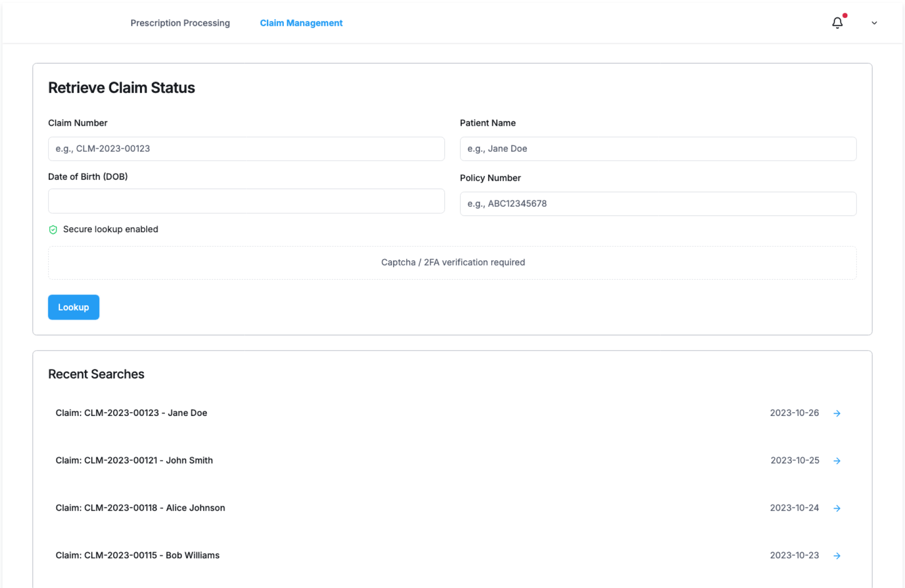This screenshot has height=588, width=905.
Task: Open arrow for Bob Williams claim
Action: click(837, 556)
